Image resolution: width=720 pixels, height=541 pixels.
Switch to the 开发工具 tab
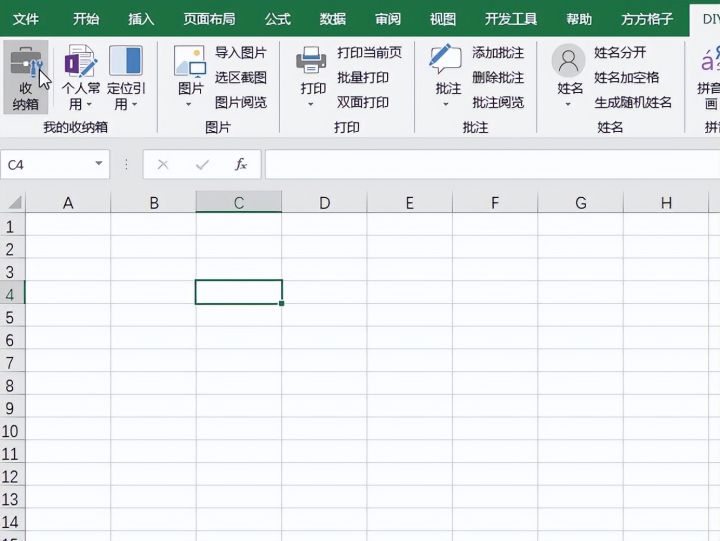[x=511, y=19]
